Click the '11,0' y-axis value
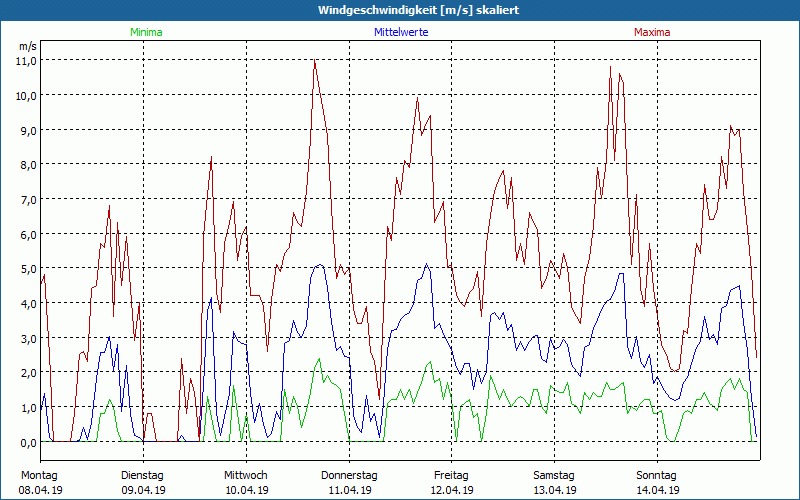The height and width of the screenshot is (500, 800). (27, 60)
